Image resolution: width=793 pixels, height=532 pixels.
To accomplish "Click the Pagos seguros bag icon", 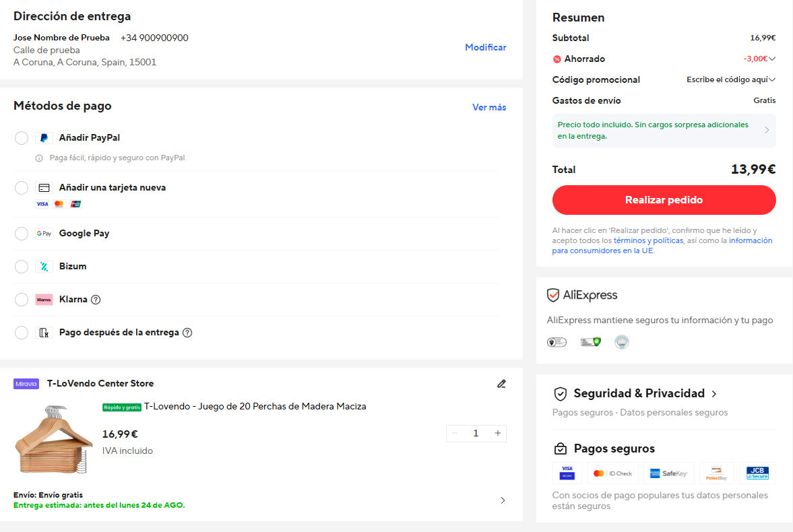I will (x=561, y=448).
